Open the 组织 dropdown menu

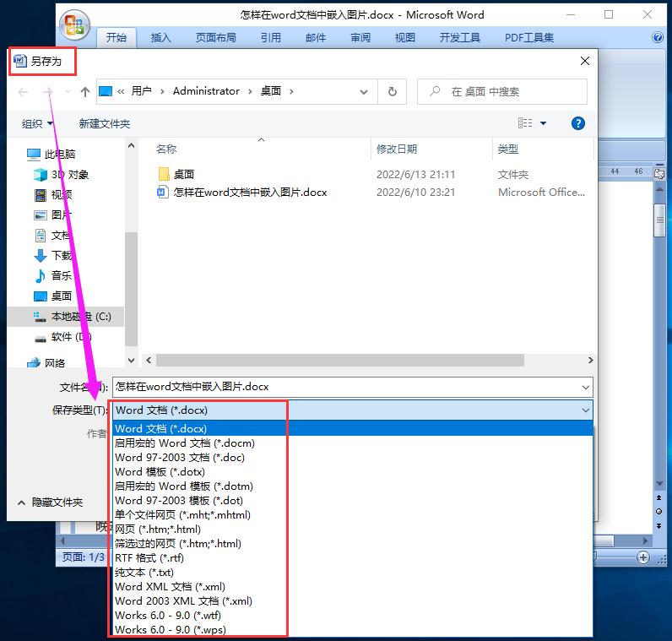37,124
